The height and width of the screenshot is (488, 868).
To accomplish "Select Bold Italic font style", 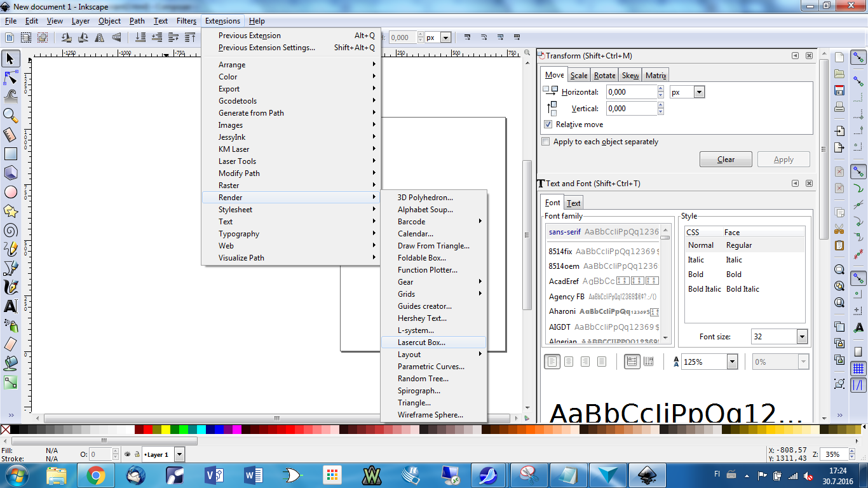I will [745, 289].
